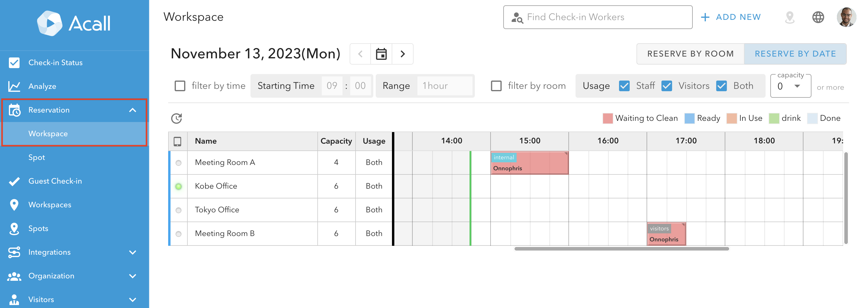Click the plus icon of ADD NEW
The image size is (868, 308).
pos(705,17)
